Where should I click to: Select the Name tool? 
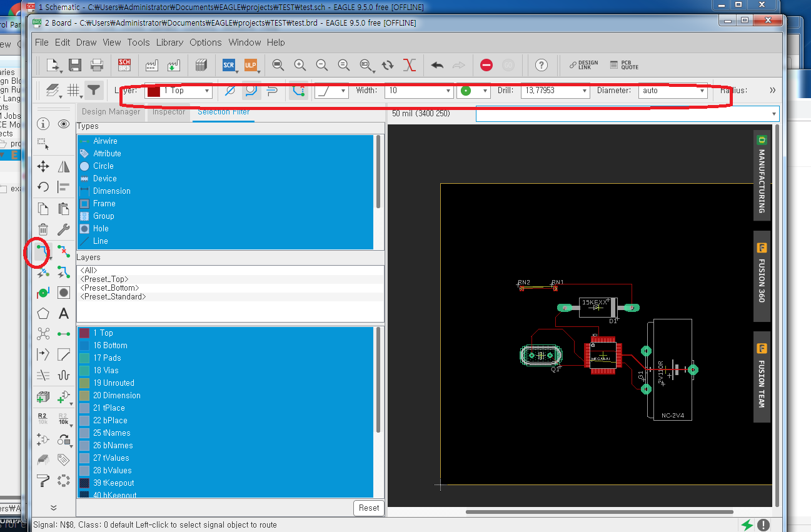[43, 418]
